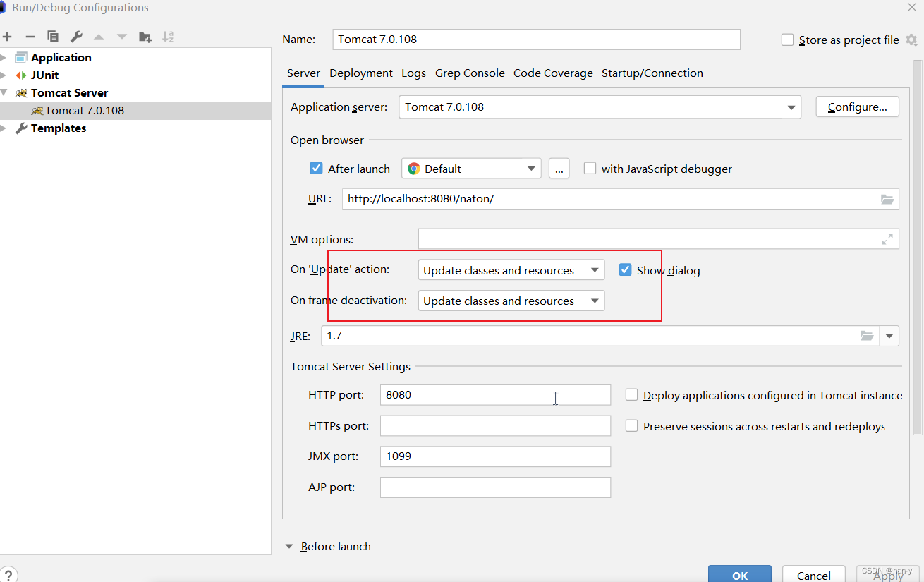This screenshot has width=924, height=582.
Task: Select the JUnit tree label
Action: click(x=45, y=75)
